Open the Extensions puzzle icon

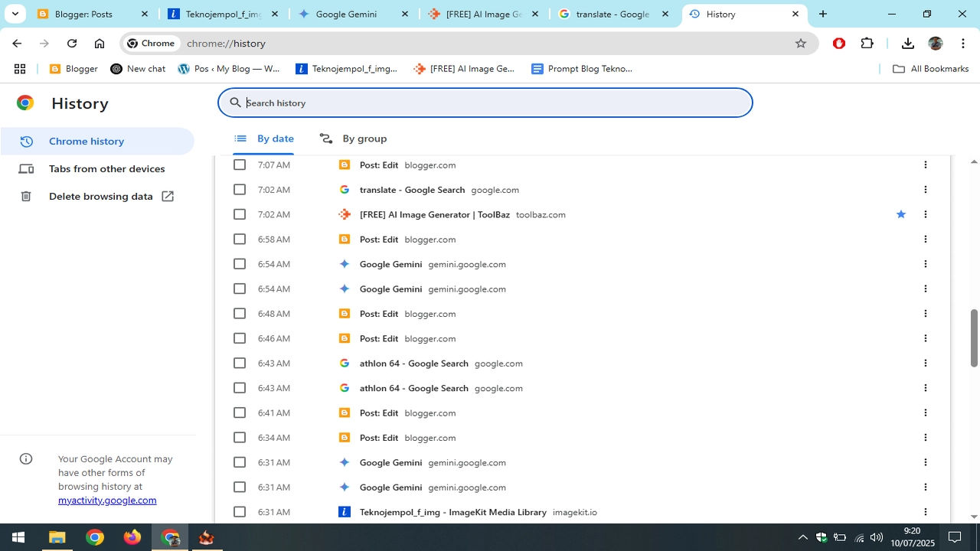[x=867, y=44]
